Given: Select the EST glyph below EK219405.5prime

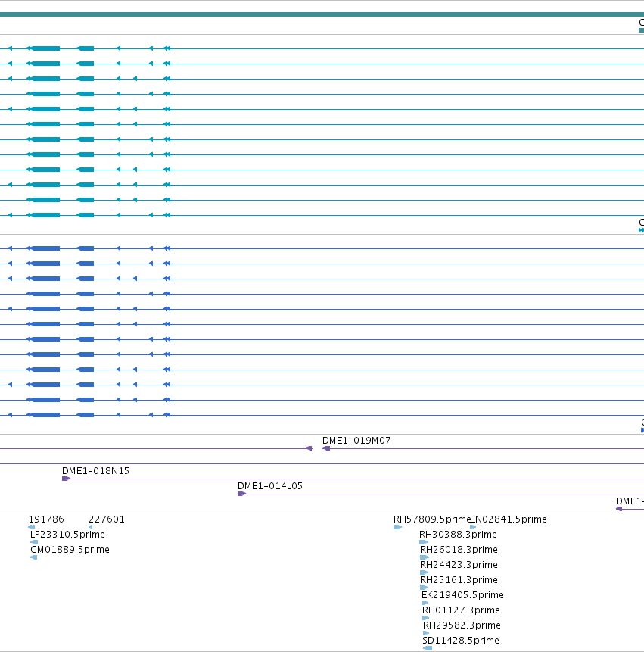Looking at the screenshot, I should click(425, 603).
